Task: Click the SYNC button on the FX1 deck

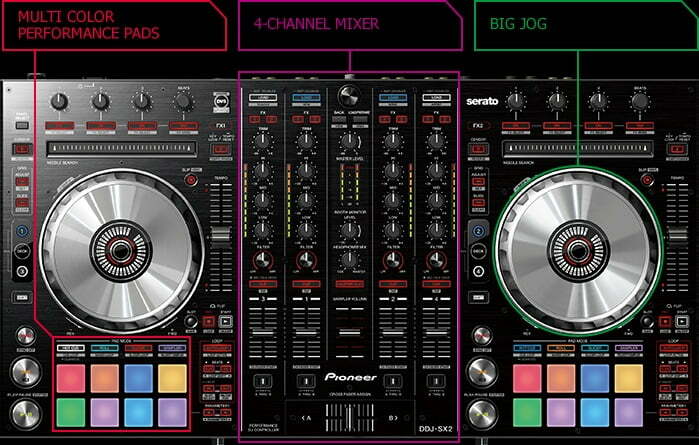Action: (x=25, y=336)
